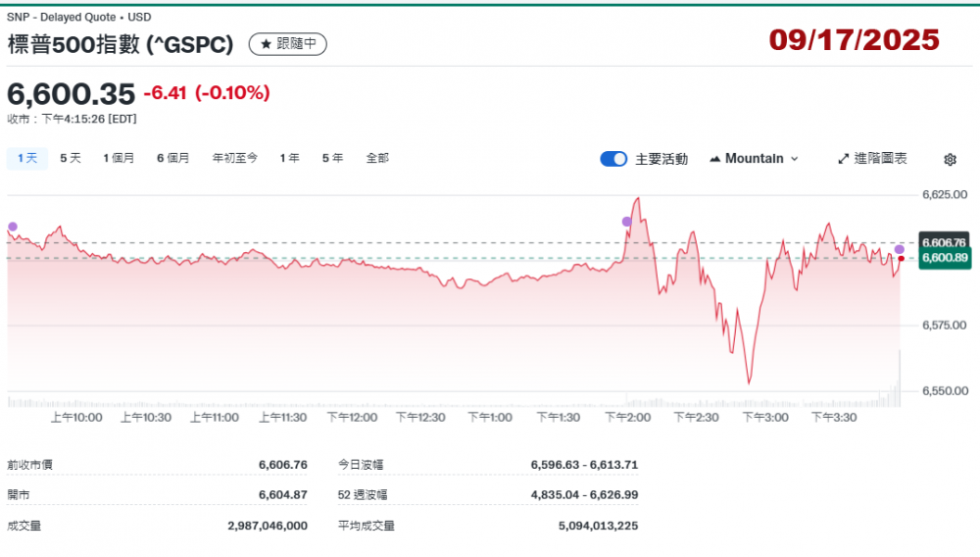Open the 進階圖表 advanced chart view
This screenshot has width=980, height=557.
point(872,159)
